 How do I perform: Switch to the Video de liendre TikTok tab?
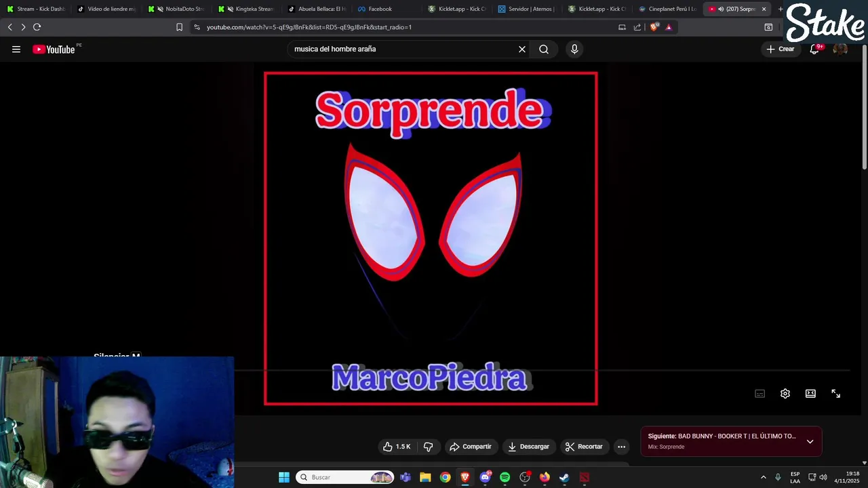point(107,9)
